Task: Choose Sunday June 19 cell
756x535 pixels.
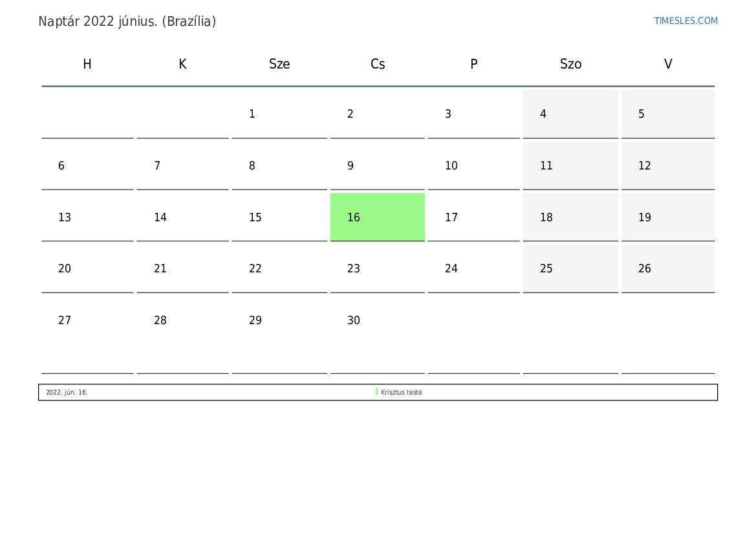Action: point(668,217)
